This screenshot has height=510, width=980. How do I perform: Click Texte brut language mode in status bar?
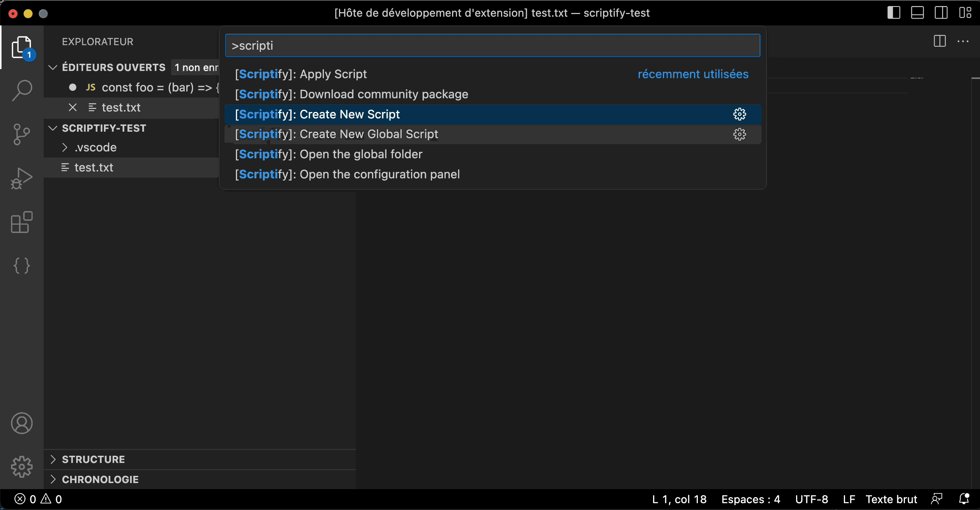891,499
